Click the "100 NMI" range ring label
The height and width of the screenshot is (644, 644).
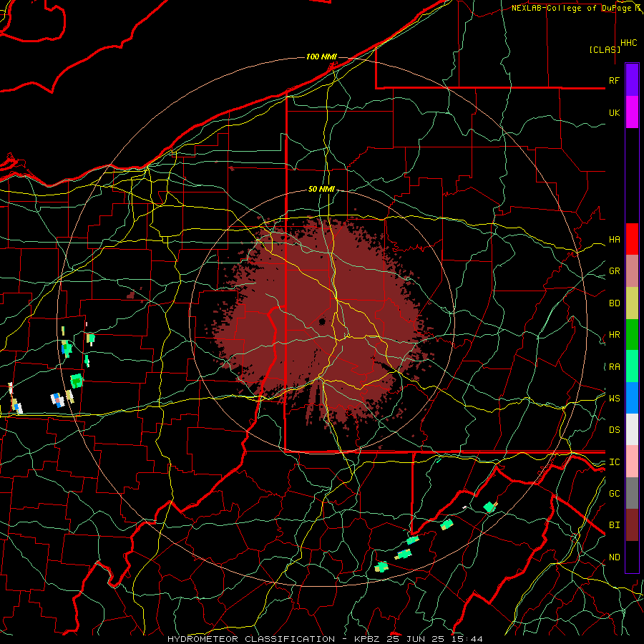point(321,57)
